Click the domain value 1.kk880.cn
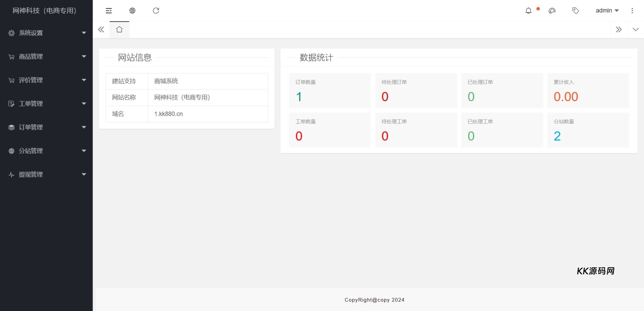The image size is (644, 311). [x=168, y=114]
